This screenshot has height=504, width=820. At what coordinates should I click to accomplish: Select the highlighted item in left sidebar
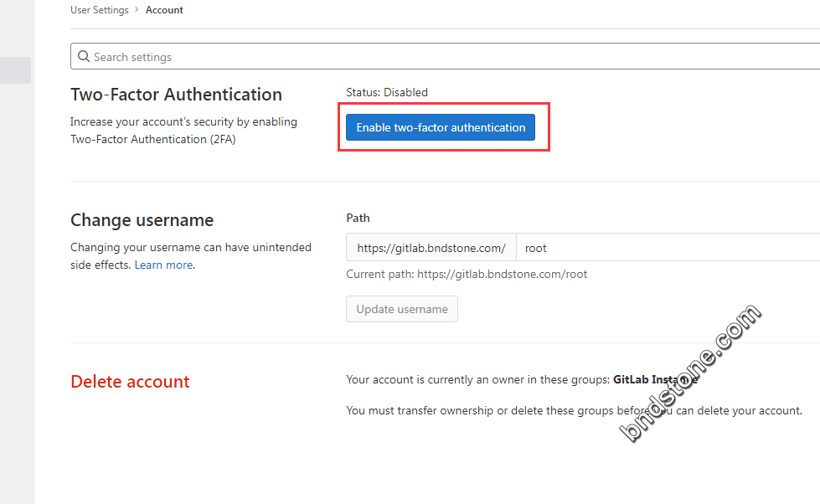pos(15,70)
